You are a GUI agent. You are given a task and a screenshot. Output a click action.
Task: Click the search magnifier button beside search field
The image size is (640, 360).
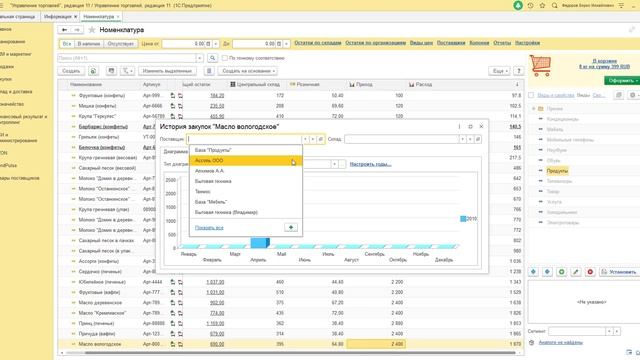212,58
